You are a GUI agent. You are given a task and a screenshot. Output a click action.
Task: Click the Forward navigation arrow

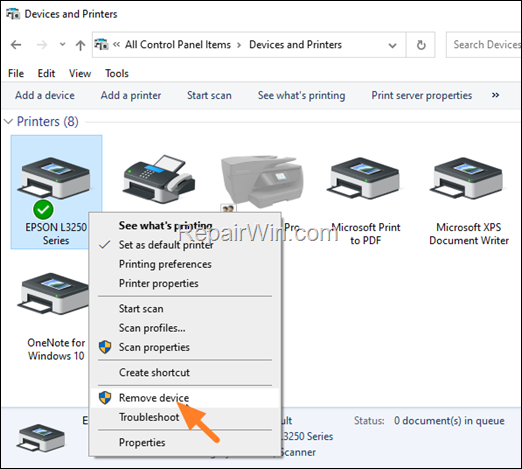[x=42, y=45]
